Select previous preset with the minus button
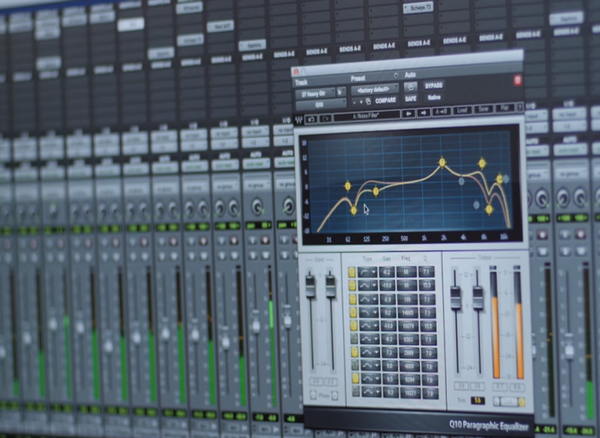 tap(354, 103)
